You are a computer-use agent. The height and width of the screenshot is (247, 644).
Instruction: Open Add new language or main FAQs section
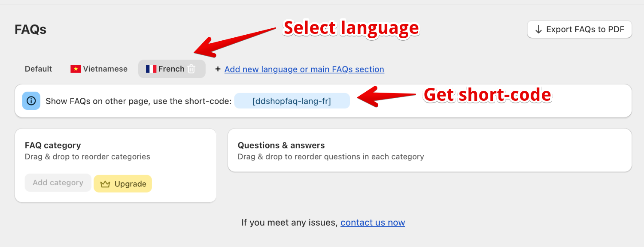coord(304,69)
